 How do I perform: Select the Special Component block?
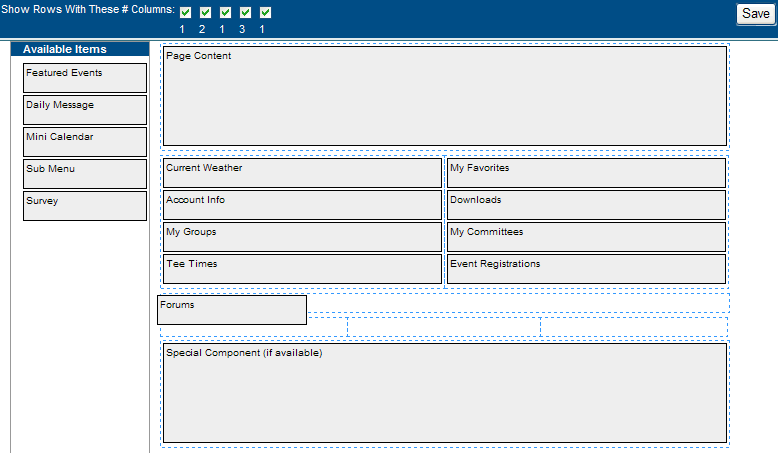tap(444, 393)
